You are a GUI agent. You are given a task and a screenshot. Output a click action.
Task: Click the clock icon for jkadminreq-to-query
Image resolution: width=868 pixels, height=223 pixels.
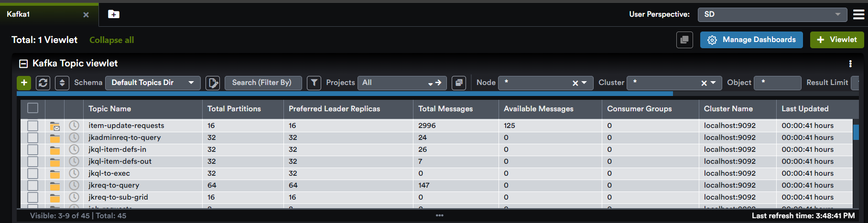point(74,138)
